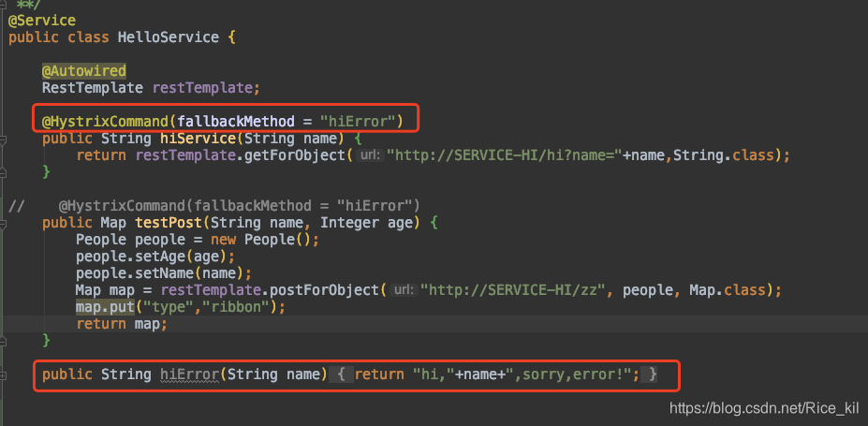This screenshot has width=868, height=426.
Task: Click the HelloService class name
Action: [169, 38]
